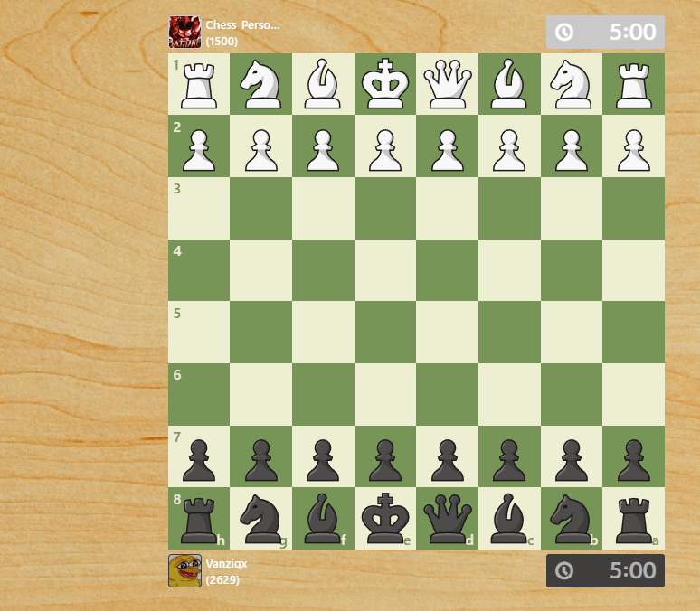Click the empty c6 square
The image size is (700, 611).
pyautogui.click(x=509, y=395)
